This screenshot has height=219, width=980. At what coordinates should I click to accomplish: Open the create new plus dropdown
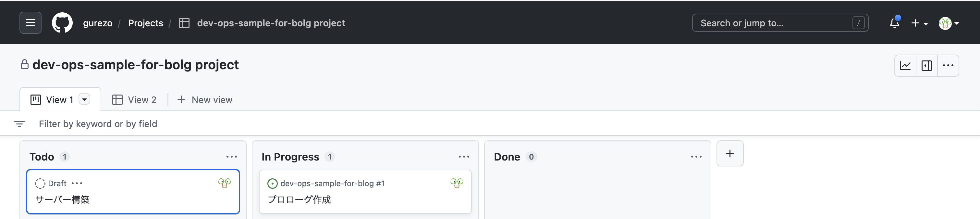919,23
